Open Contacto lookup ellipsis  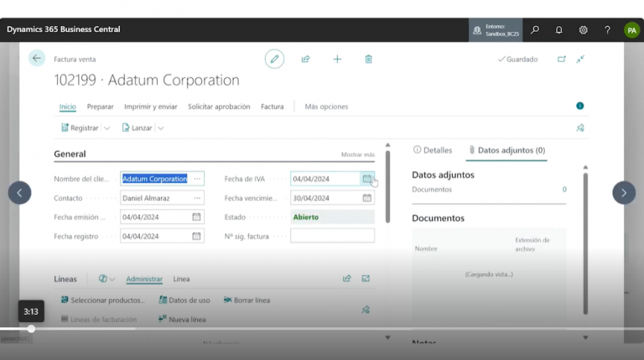pos(197,198)
